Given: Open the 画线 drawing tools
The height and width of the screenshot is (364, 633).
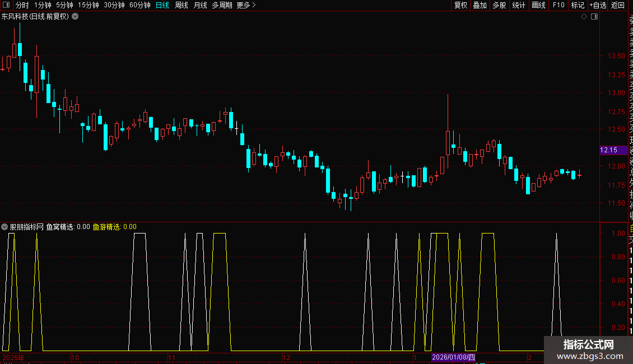Looking at the screenshot, I should (538, 5).
